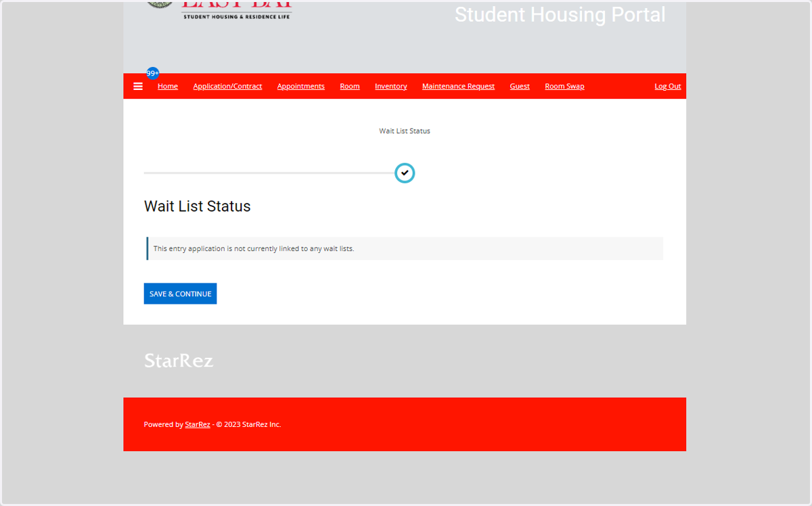Open Maintenance Request page
Screen dimensions: 812x506
coord(459,87)
